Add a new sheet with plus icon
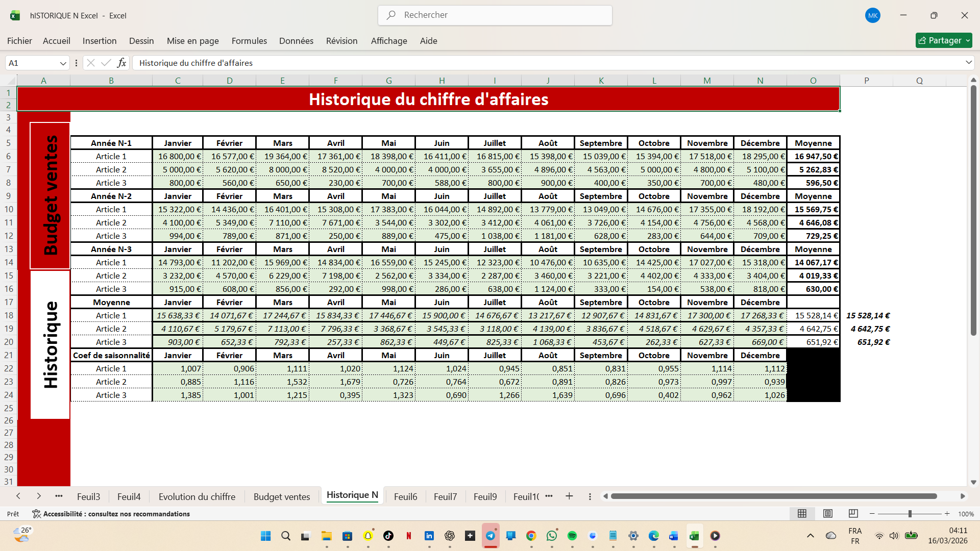This screenshot has height=551, width=980. click(x=569, y=496)
